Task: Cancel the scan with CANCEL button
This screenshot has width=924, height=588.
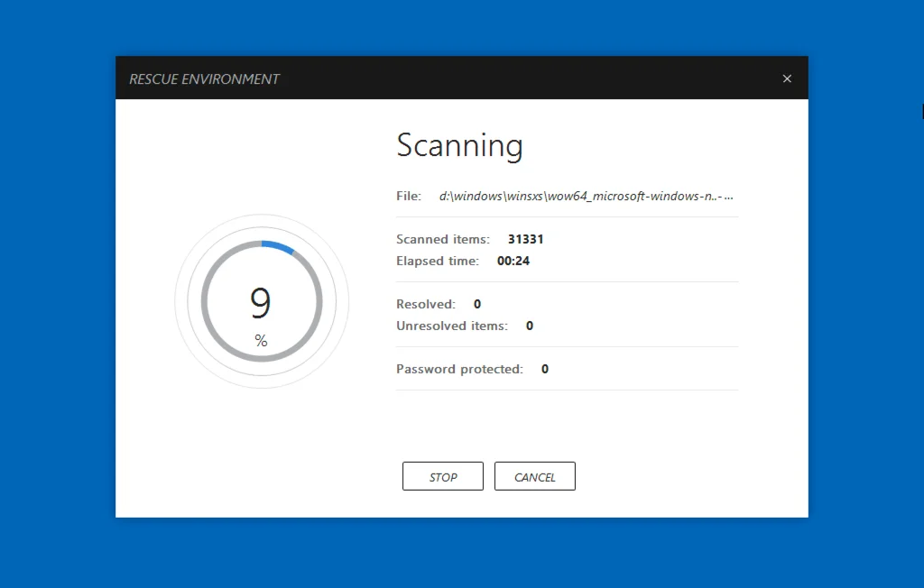Action: (x=534, y=476)
